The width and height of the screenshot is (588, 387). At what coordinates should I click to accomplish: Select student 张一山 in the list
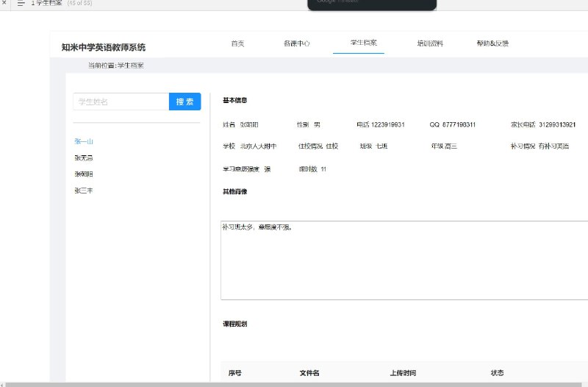click(x=84, y=141)
